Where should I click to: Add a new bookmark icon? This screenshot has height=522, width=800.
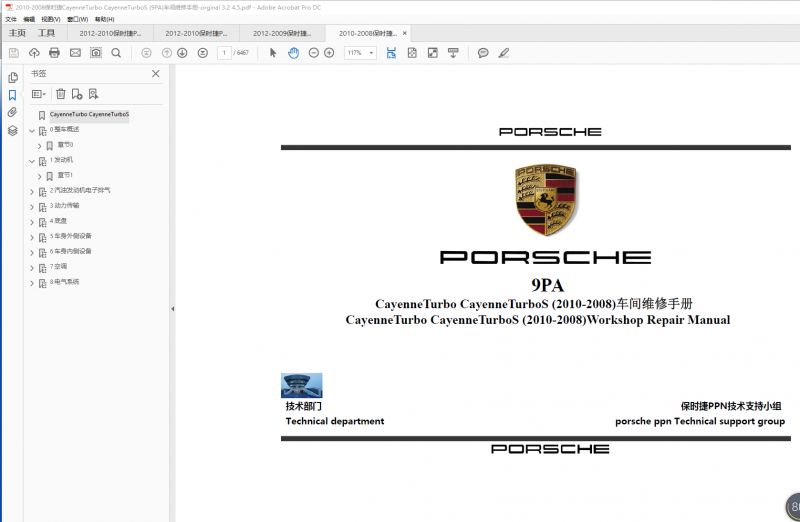pos(77,94)
